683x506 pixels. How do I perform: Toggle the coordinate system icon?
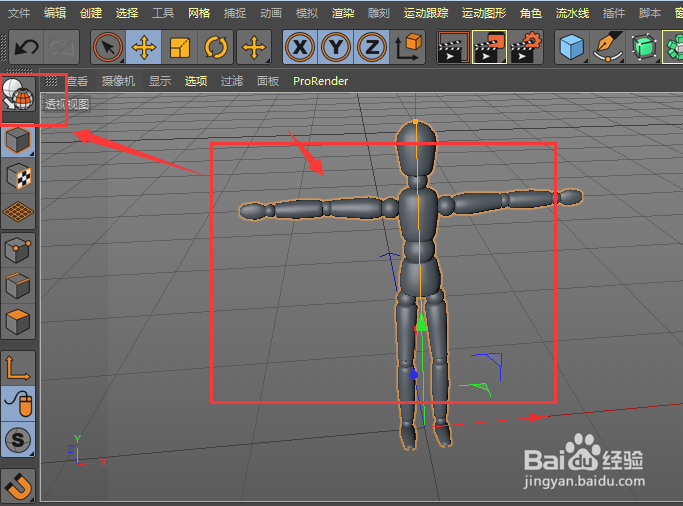[408, 47]
